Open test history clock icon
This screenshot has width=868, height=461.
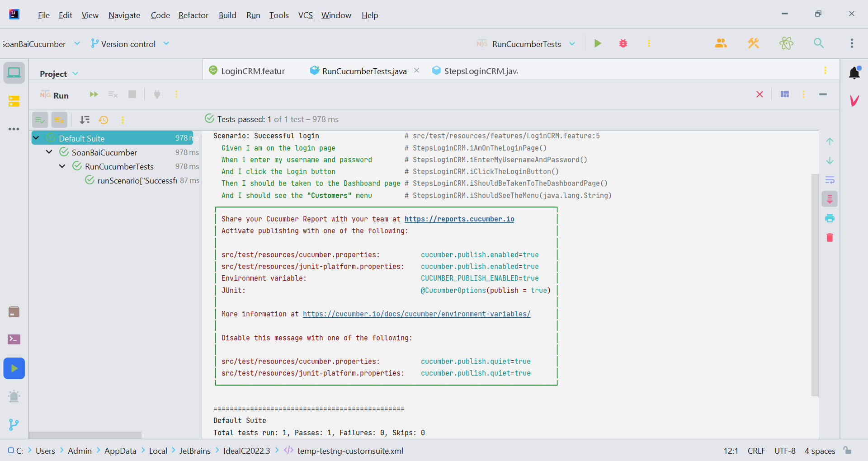click(x=104, y=120)
